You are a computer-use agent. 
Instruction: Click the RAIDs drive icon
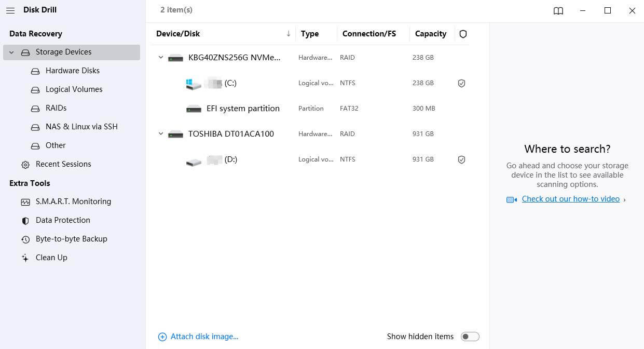(x=35, y=109)
